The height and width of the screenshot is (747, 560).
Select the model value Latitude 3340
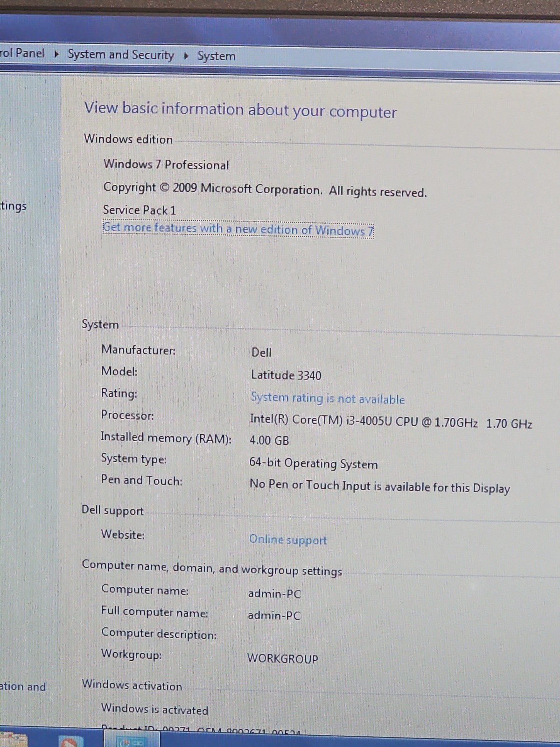pyautogui.click(x=286, y=375)
